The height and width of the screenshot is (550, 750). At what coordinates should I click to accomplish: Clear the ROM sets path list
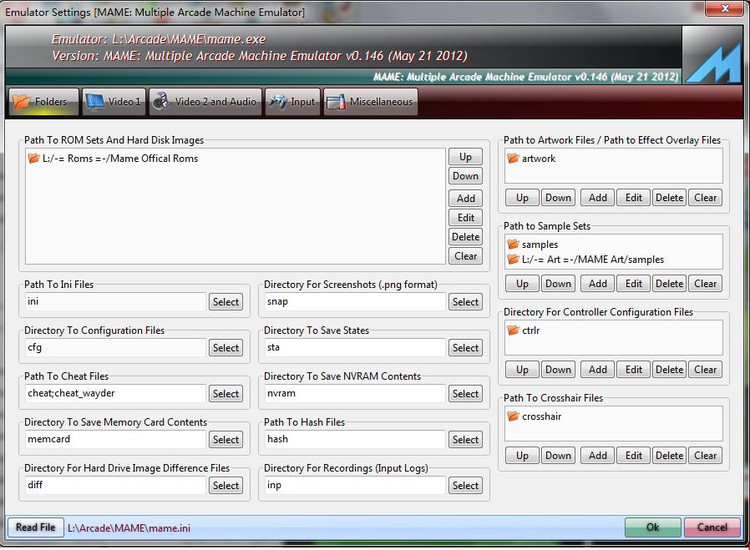coord(465,256)
